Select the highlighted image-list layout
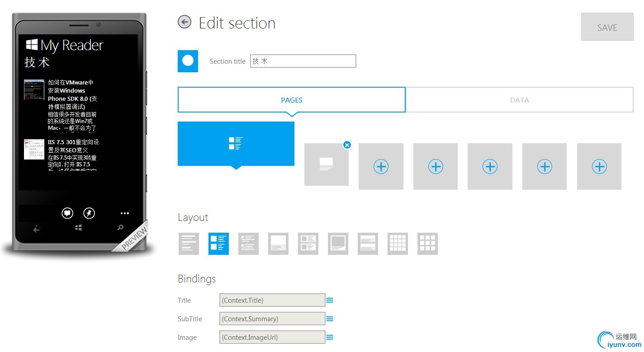 coord(218,244)
